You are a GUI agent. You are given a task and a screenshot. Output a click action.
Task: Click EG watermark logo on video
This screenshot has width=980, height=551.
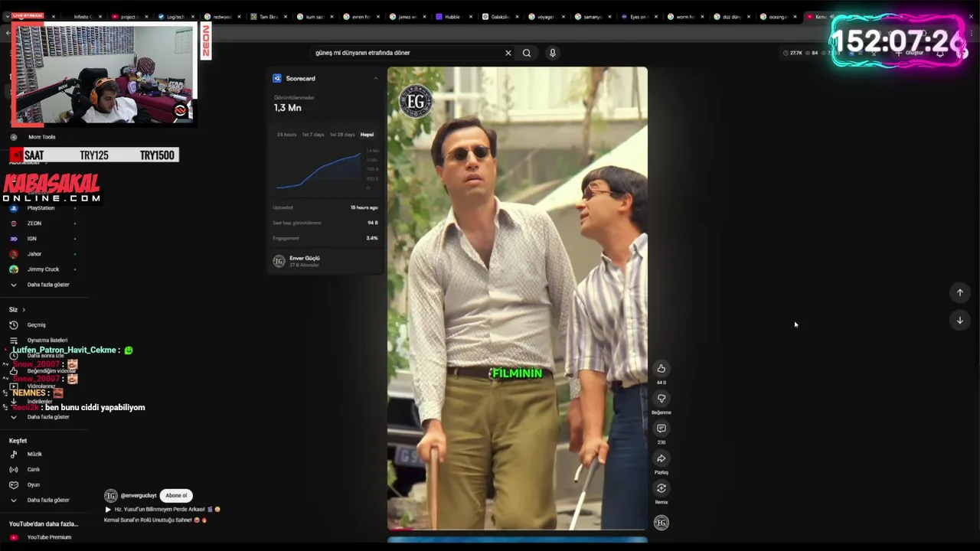tap(416, 101)
